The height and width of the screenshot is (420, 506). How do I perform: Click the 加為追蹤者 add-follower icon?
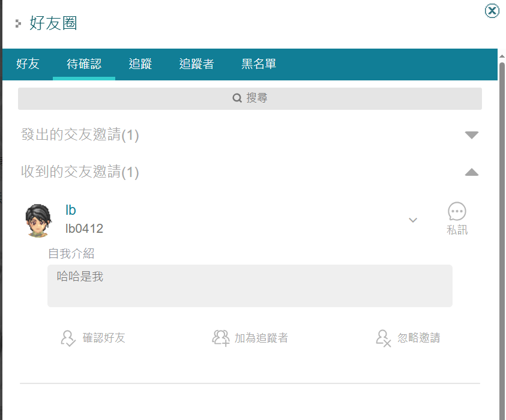coord(221,338)
